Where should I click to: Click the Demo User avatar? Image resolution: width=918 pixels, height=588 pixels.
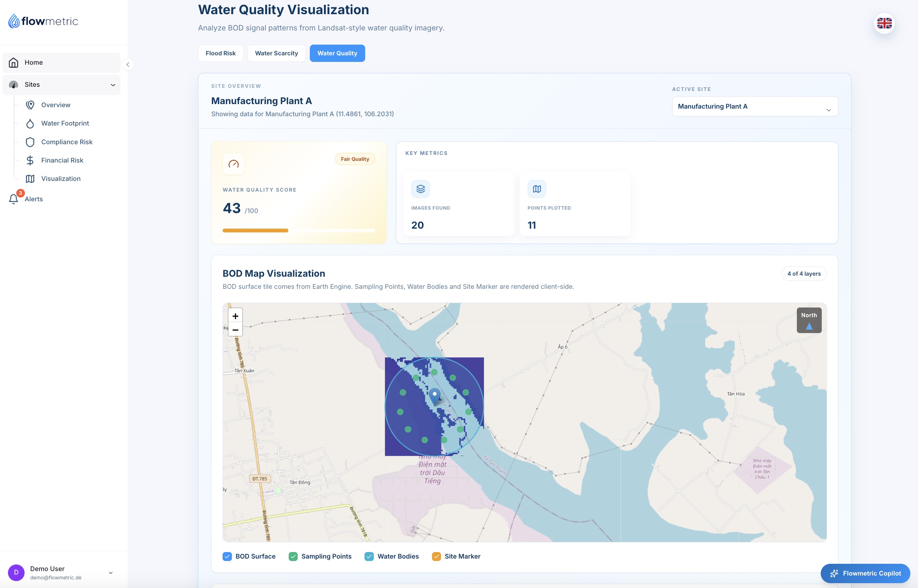pyautogui.click(x=16, y=572)
